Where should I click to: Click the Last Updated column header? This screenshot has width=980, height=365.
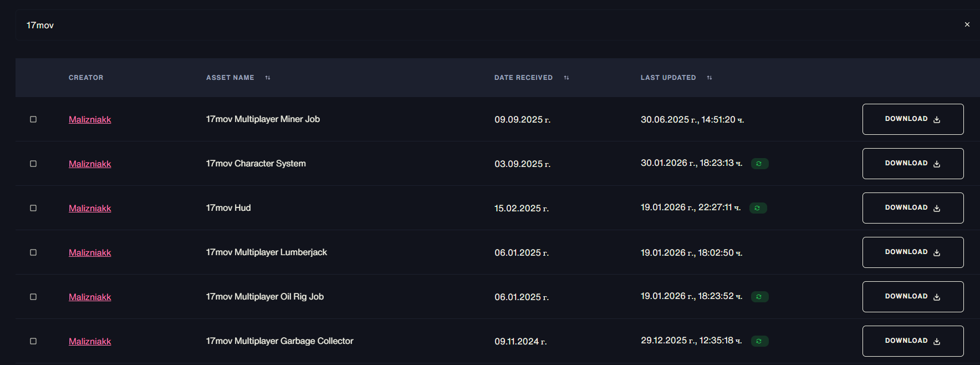point(668,78)
